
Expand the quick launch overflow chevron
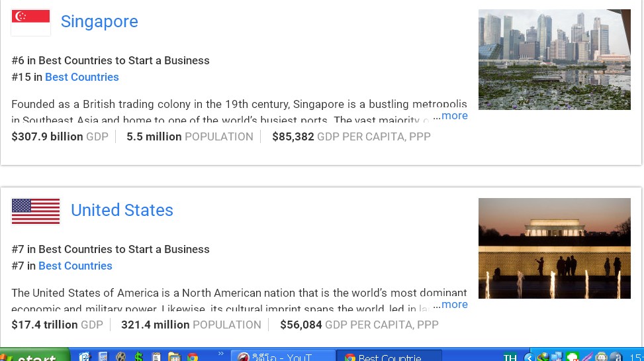pyautogui.click(x=221, y=354)
